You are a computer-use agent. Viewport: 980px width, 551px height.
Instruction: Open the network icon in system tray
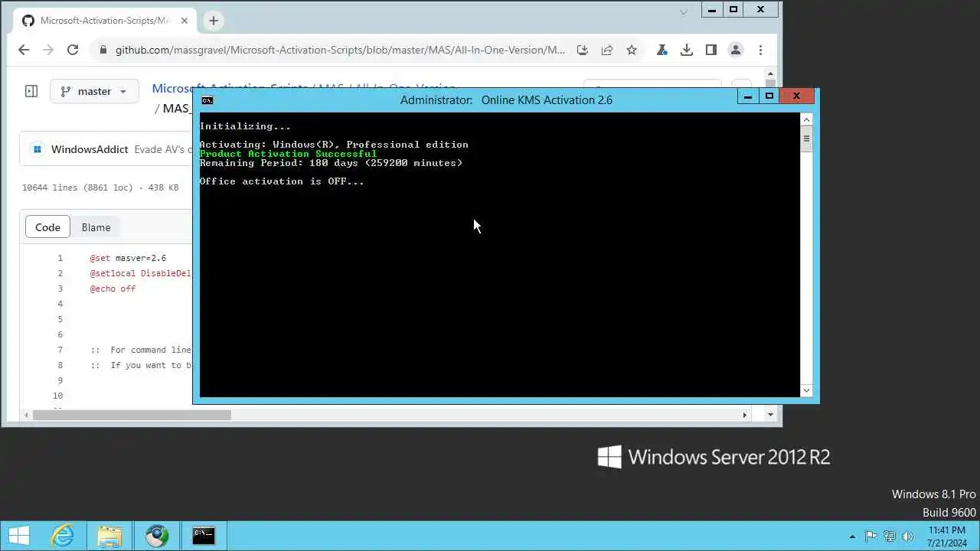889,536
